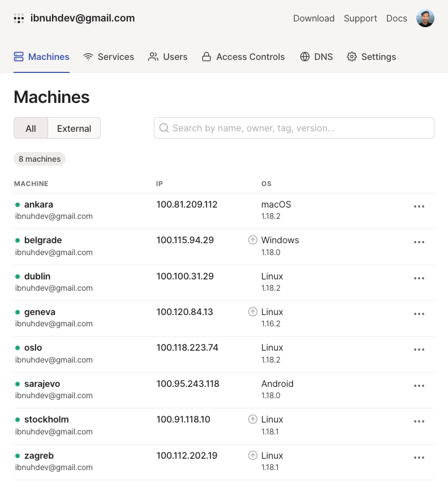Screen dimensions: 448x487
Task: Click the update-available arrow next to belgrade's Windows
Action: tap(253, 240)
